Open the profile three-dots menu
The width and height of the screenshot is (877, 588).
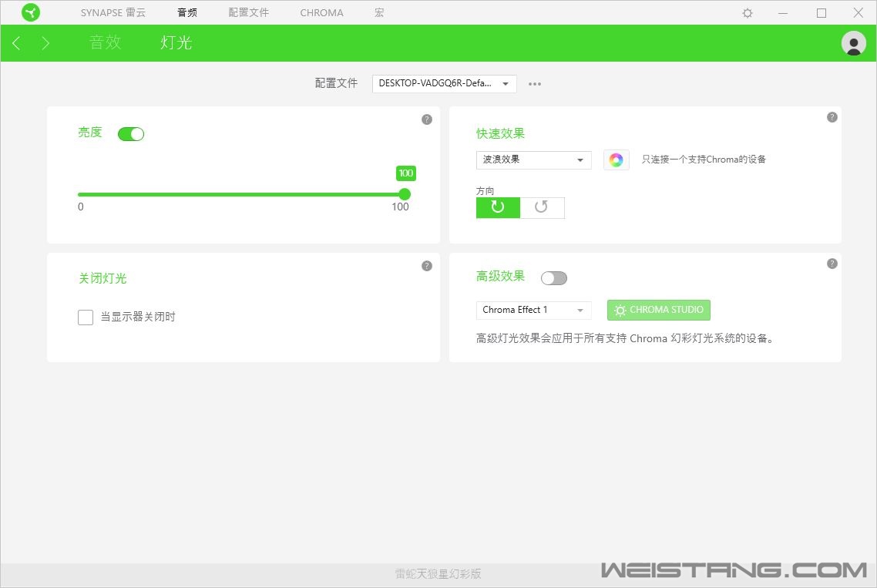click(535, 84)
